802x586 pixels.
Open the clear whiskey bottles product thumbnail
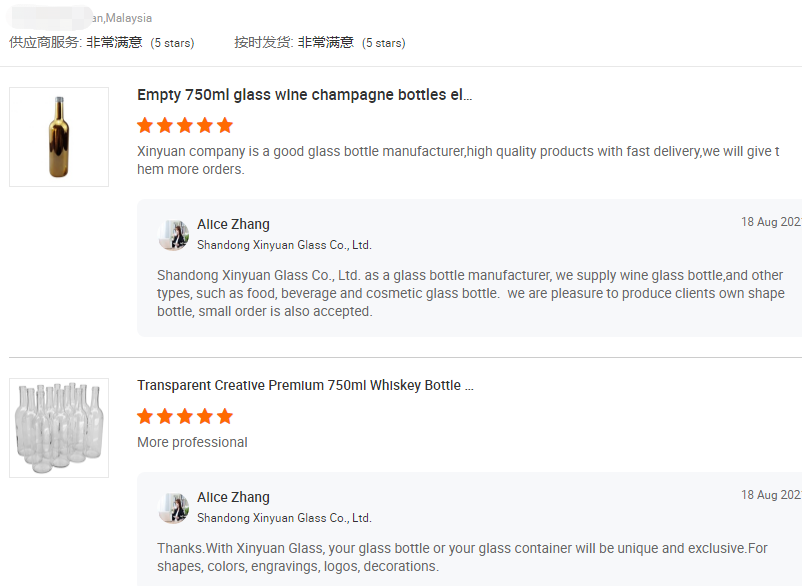point(59,427)
